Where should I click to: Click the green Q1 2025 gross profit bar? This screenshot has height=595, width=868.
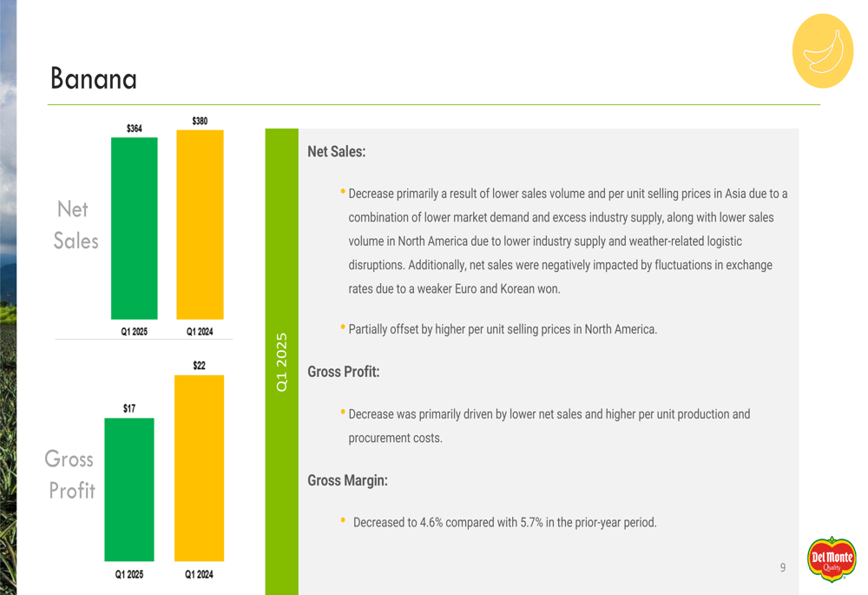pos(129,490)
